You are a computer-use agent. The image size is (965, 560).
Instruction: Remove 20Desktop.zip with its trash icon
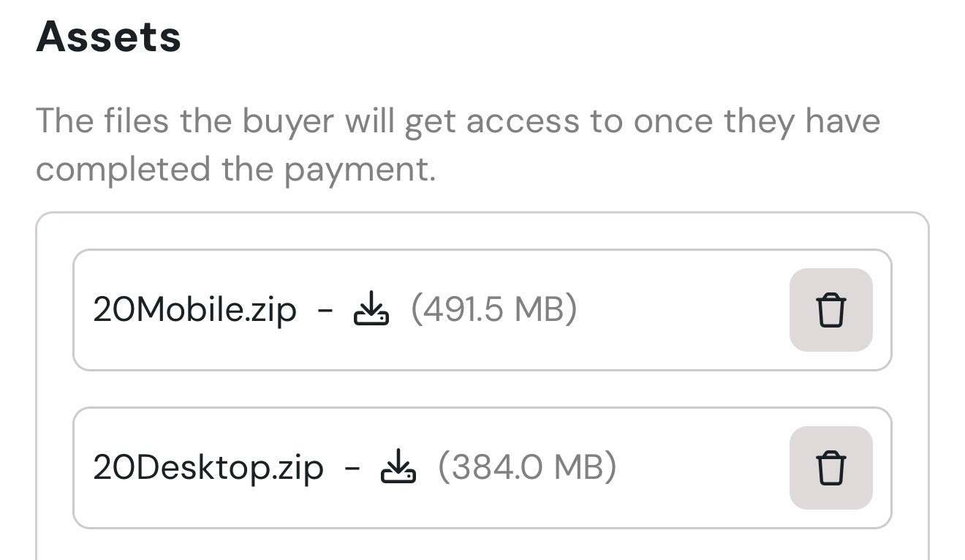pos(830,468)
